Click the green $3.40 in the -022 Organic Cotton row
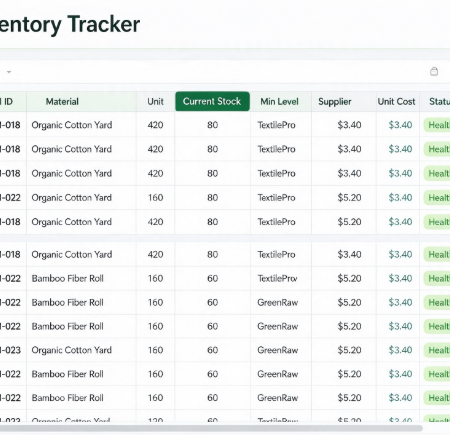This screenshot has height=435, width=450. 400,198
